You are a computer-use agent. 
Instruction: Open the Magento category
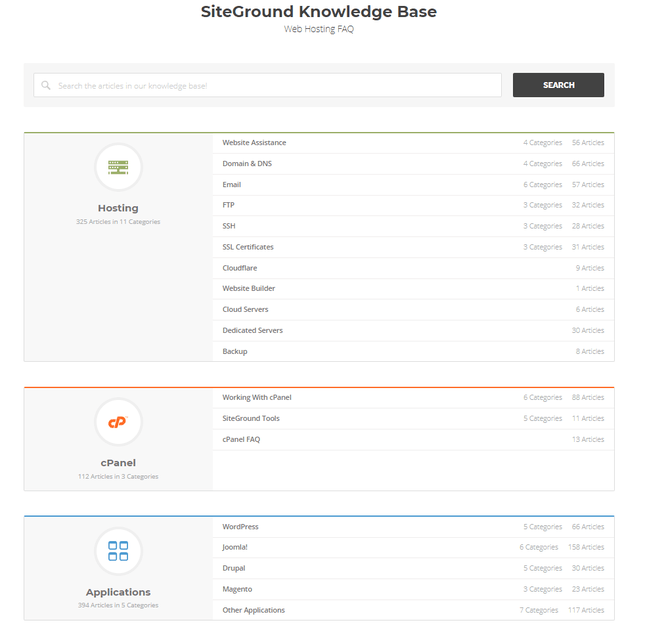coord(237,589)
